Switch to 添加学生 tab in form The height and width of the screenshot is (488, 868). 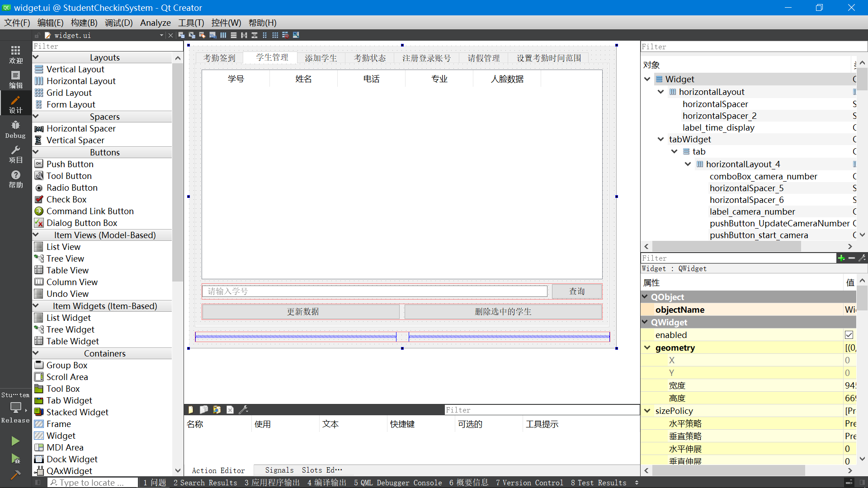(x=321, y=58)
